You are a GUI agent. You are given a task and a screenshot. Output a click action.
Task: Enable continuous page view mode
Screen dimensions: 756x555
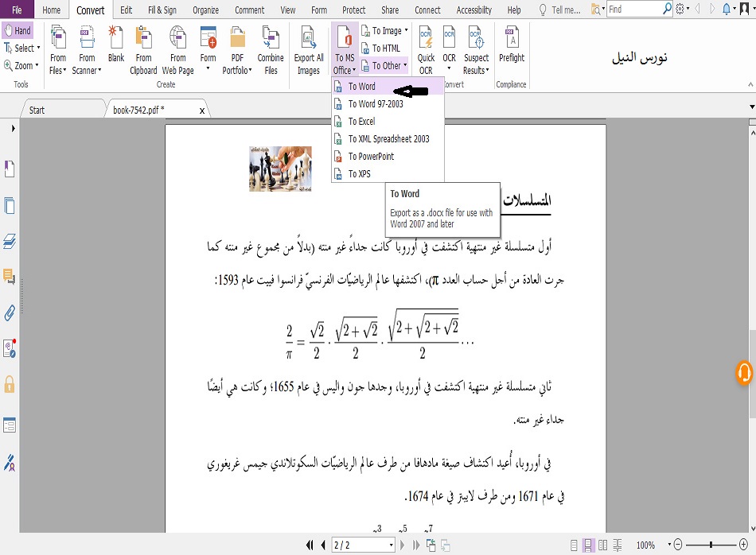pyautogui.click(x=589, y=545)
